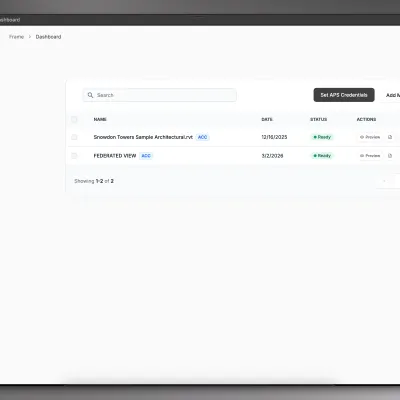Viewport: 400px width, 400px height.
Task: Check the Snowdon Towers Sample Architectural.rvt row checkbox
Action: point(74,137)
